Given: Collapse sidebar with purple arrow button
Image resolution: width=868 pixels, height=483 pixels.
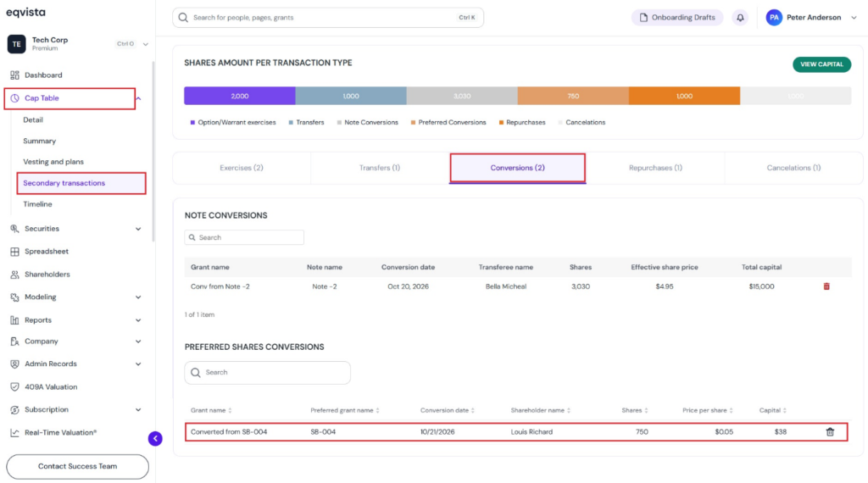Looking at the screenshot, I should click(155, 439).
